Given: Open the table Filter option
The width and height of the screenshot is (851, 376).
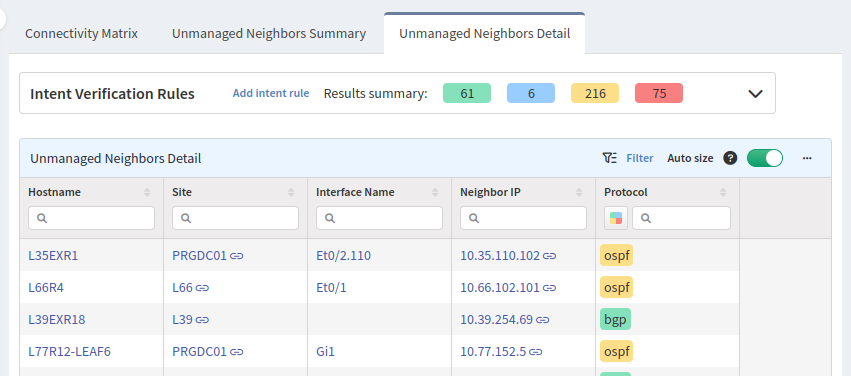Looking at the screenshot, I should pyautogui.click(x=640, y=158).
